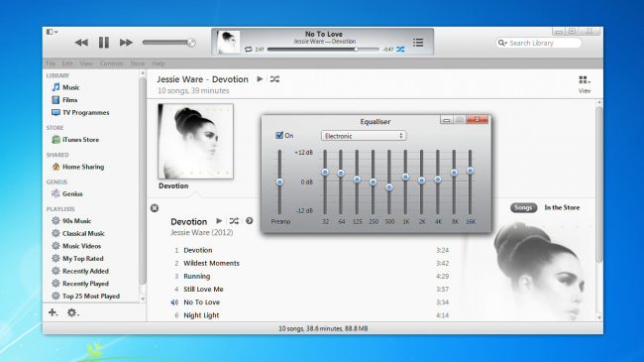The height and width of the screenshot is (362, 644).
Task: Click the 2K equaliser slider
Action: (421, 181)
